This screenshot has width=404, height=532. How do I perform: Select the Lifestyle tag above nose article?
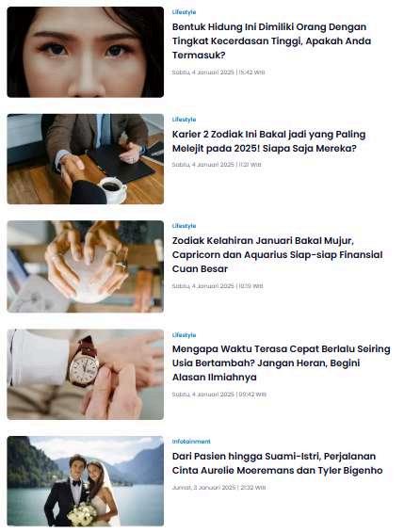(x=184, y=12)
